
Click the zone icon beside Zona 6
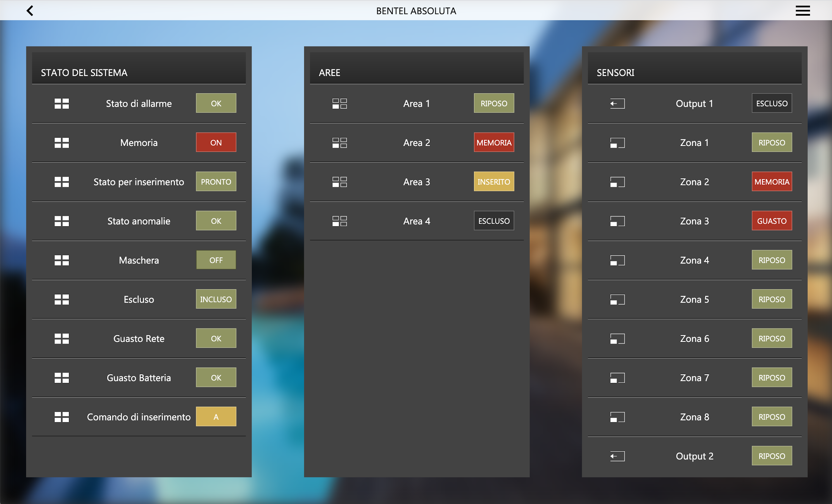click(618, 339)
